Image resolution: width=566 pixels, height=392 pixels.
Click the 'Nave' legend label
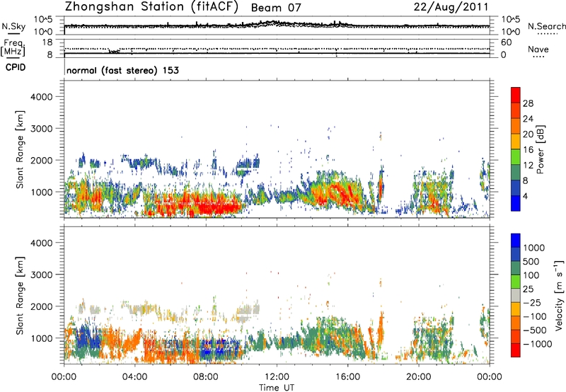tap(538, 50)
